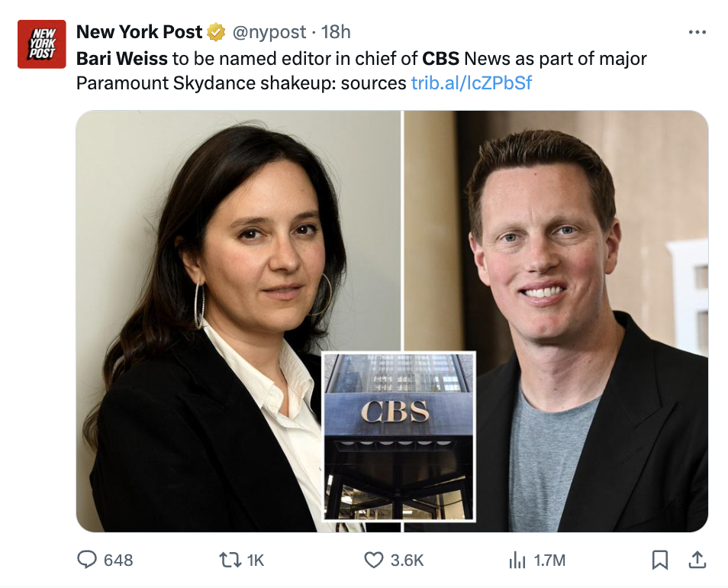The height and width of the screenshot is (588, 728).
Task: Click the New York Post display name
Action: (139, 32)
